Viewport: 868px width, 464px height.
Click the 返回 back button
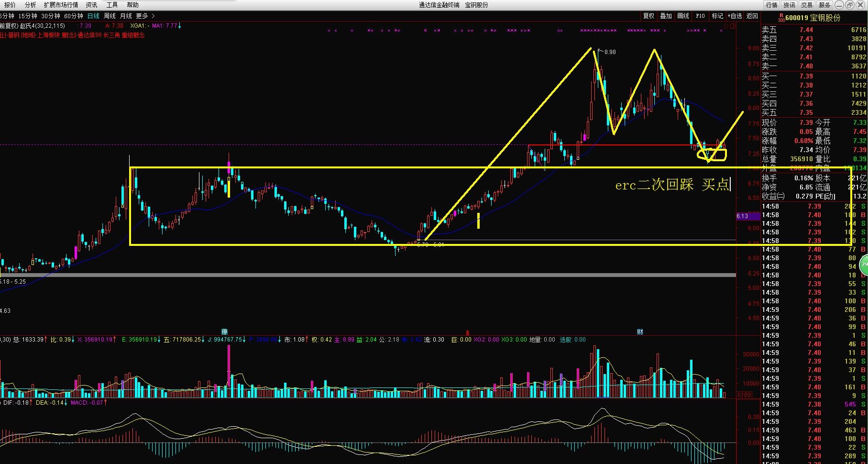[x=752, y=16]
